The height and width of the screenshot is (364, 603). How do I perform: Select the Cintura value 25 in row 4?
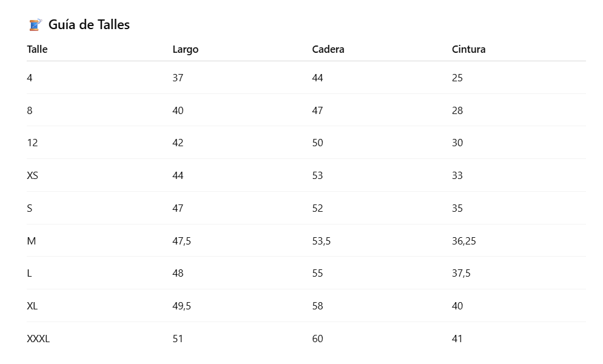point(457,78)
